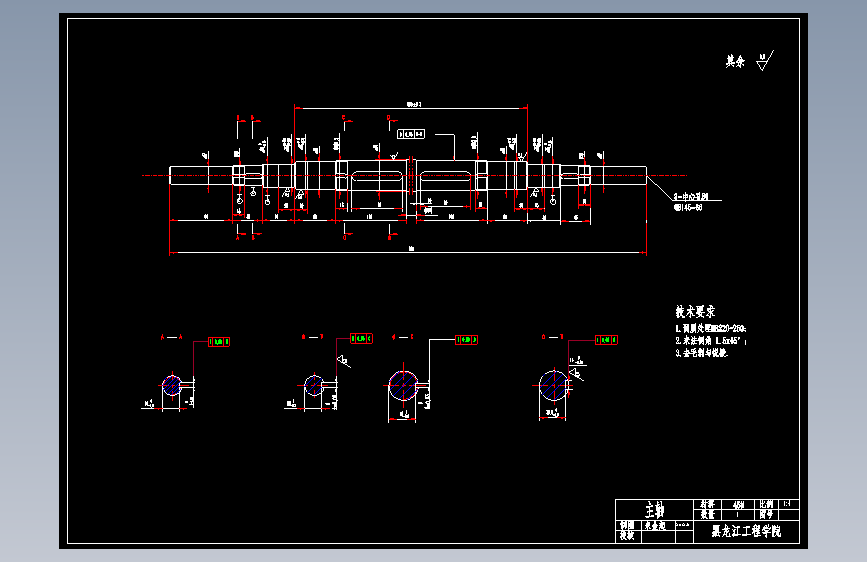Click the 校核 checker label cell

click(628, 535)
